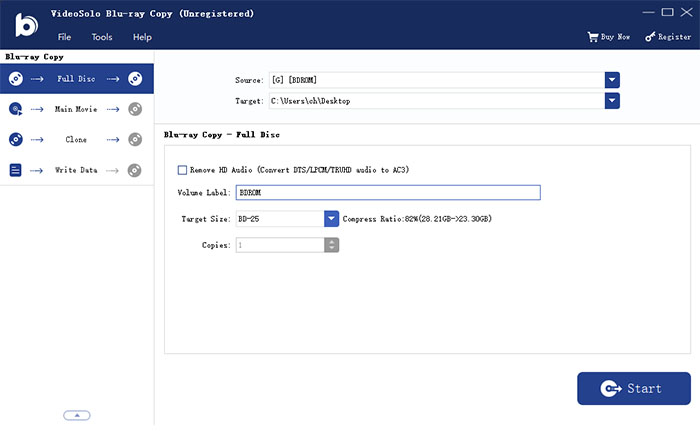This screenshot has height=432, width=700.
Task: Click Full Disc target disc icon
Action: coord(135,79)
